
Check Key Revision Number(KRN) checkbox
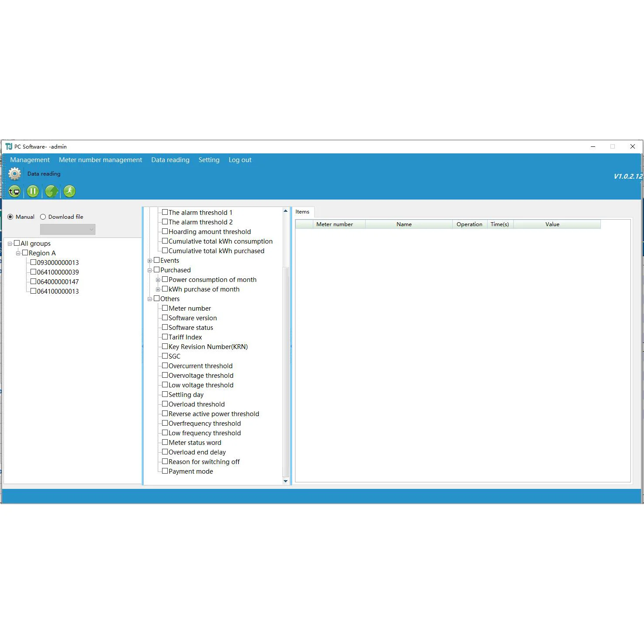coord(165,346)
